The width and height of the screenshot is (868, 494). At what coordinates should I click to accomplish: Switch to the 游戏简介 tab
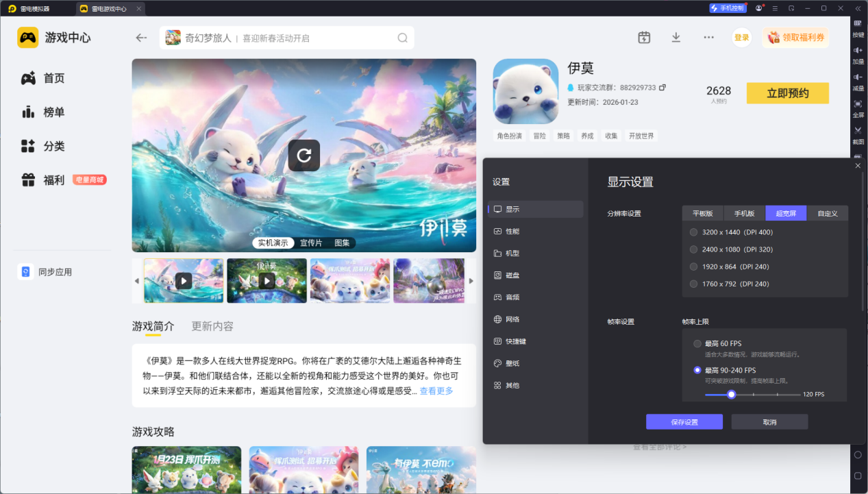coord(153,326)
